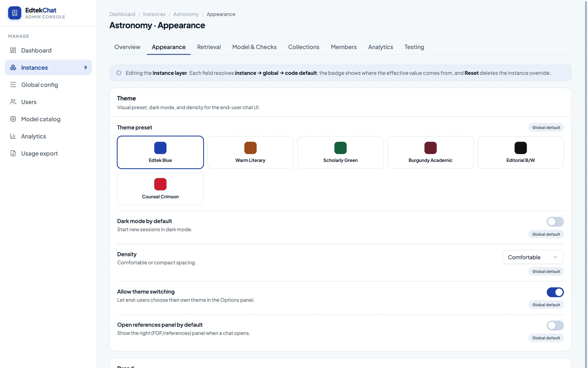Open the Members tab

[344, 47]
